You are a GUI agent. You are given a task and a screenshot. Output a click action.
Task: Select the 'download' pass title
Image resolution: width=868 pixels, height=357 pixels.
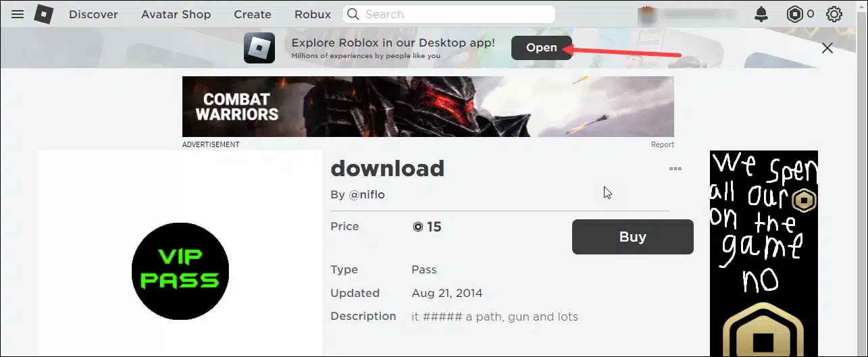pos(388,168)
